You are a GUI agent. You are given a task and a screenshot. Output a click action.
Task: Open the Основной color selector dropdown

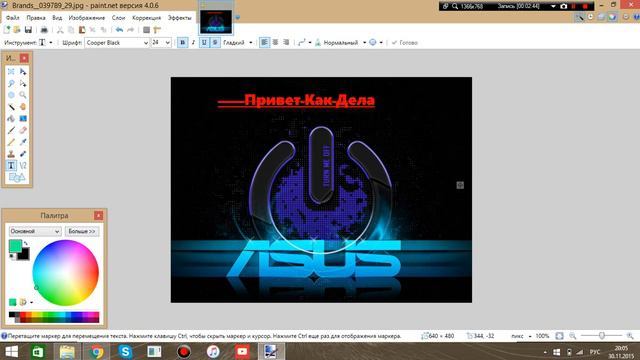(35, 231)
